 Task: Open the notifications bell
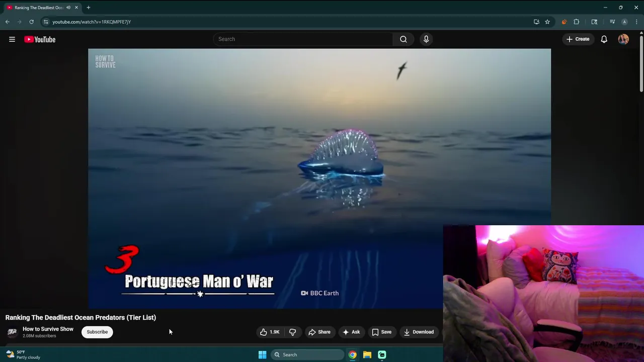[604, 39]
